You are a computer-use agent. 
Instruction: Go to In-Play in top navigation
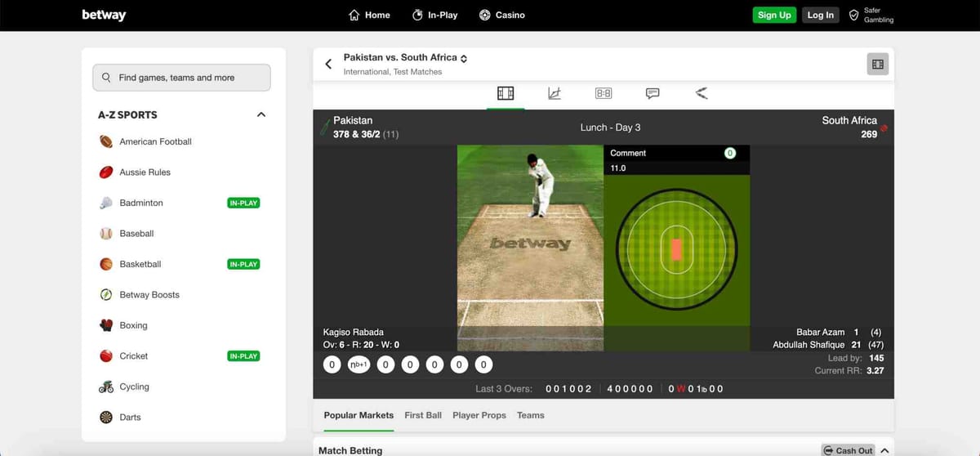pyautogui.click(x=434, y=15)
